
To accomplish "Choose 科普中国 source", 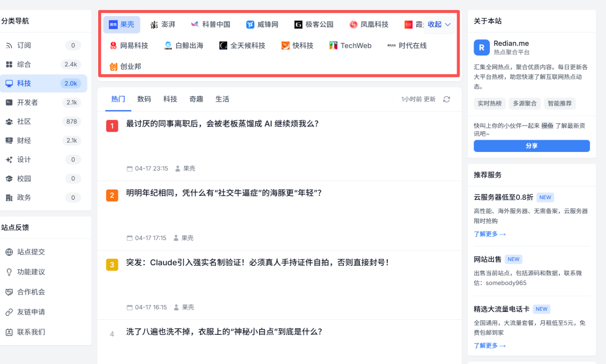I will click(x=210, y=25).
